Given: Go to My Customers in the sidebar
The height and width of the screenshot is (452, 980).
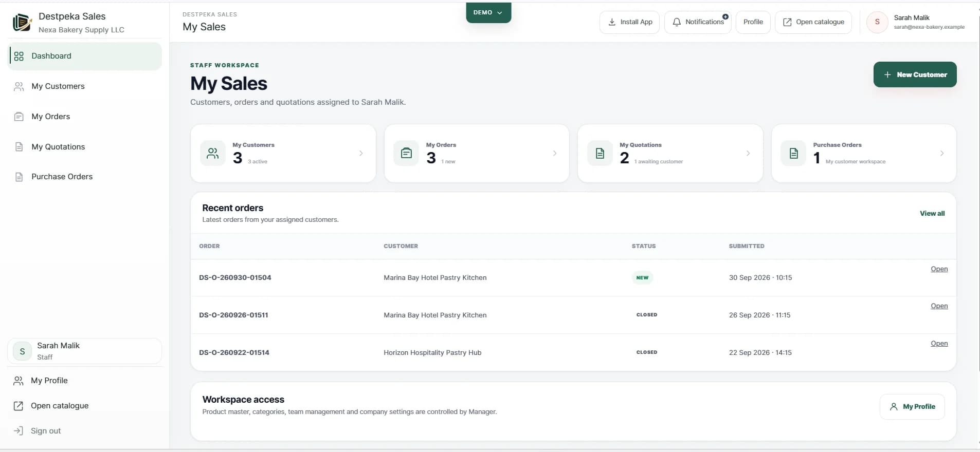Looking at the screenshot, I should (x=85, y=86).
